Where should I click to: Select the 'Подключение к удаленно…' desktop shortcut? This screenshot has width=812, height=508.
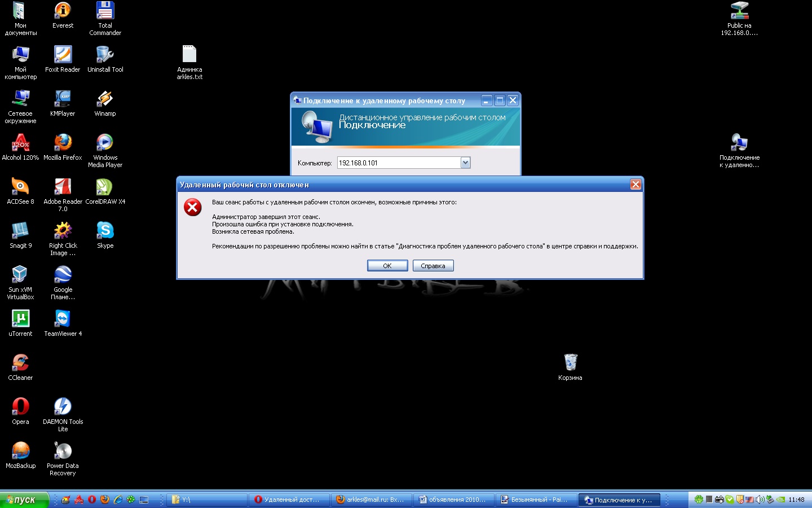pyautogui.click(x=739, y=151)
